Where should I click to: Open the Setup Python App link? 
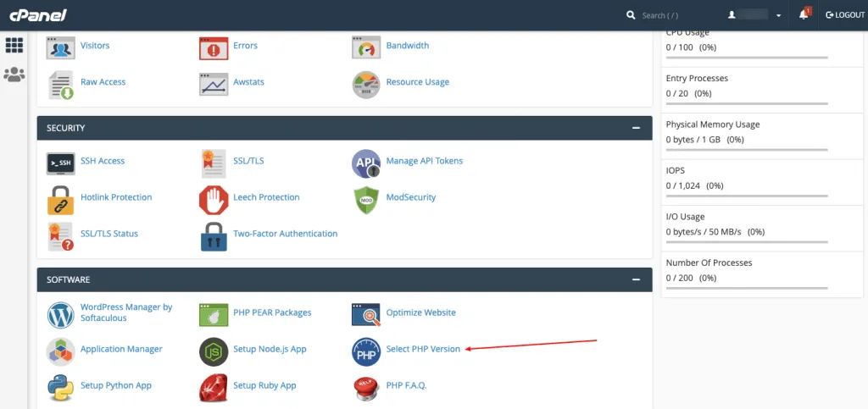tap(115, 385)
